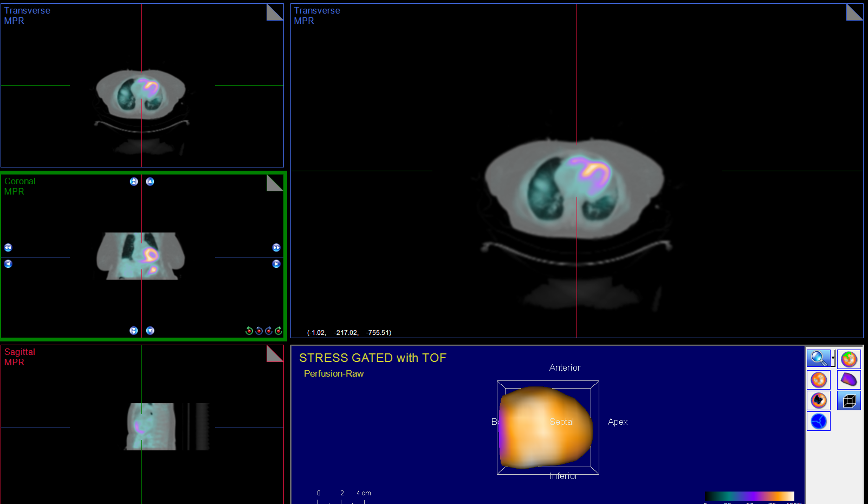
Task: Show the purple 3D surface view
Action: pyautogui.click(x=849, y=379)
